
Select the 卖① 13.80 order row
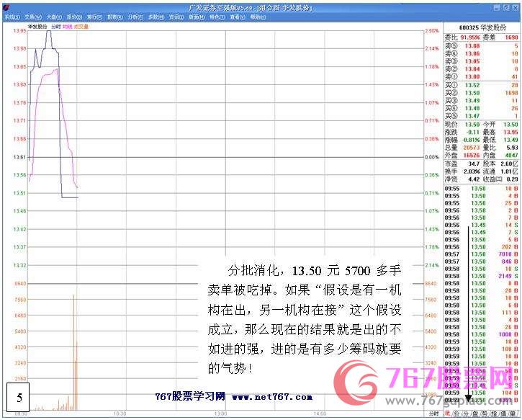(482, 76)
